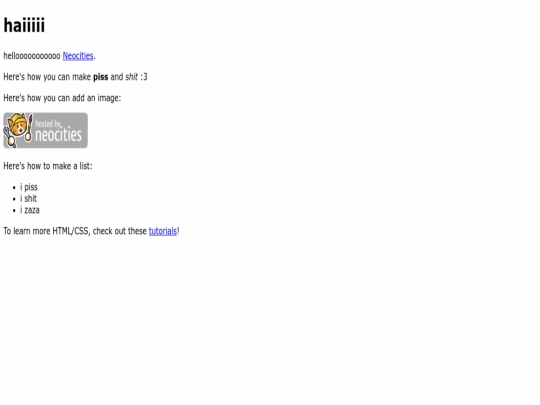The height and width of the screenshot is (405, 540).
Task: Select the 'i piss' list item
Action: [29, 187]
